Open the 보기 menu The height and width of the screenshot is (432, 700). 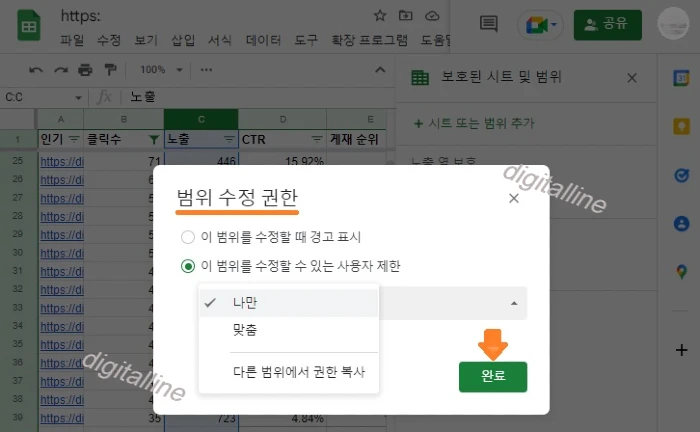[146, 40]
